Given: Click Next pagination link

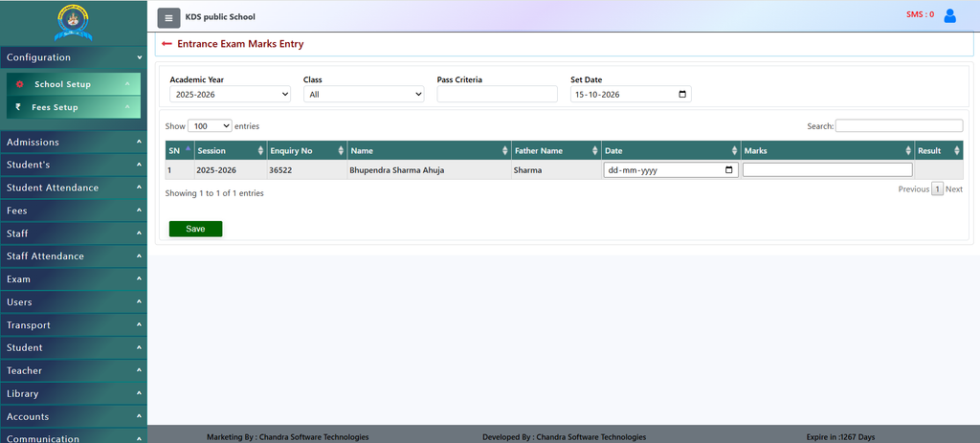Looking at the screenshot, I should point(954,189).
